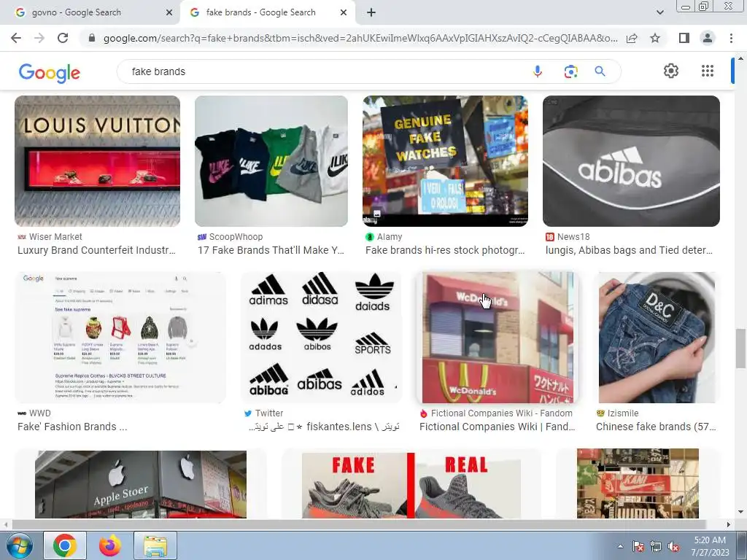Image resolution: width=747 pixels, height=560 pixels.
Task: Open Chrome's side panel
Action: coord(684,38)
